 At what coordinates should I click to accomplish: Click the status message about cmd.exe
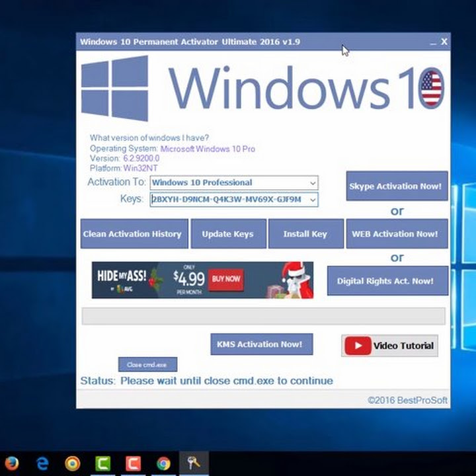pyautogui.click(x=227, y=381)
